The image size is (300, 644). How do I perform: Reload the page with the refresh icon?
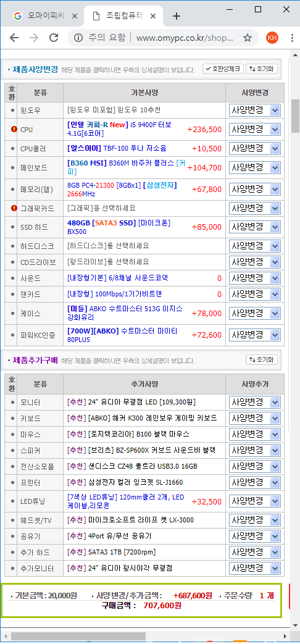54,38
